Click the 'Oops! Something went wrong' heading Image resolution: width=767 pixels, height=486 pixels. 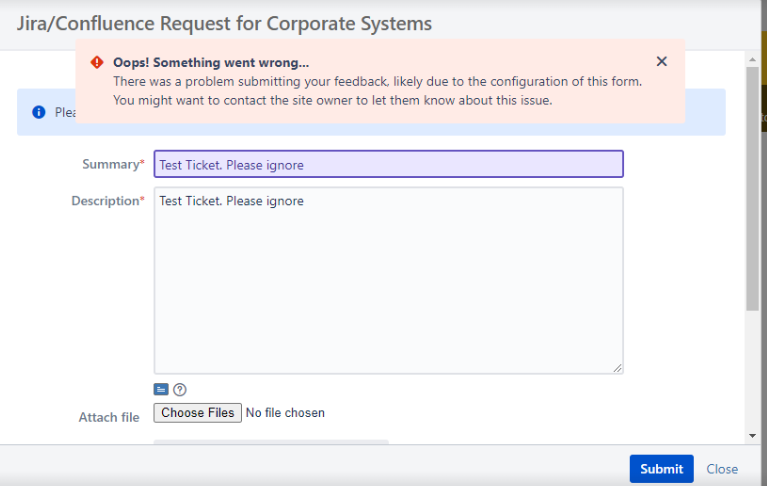click(x=211, y=63)
